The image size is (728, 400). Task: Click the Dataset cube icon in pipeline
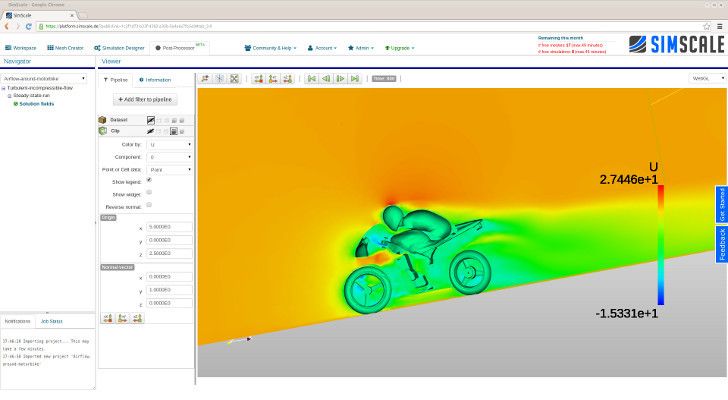pyautogui.click(x=103, y=120)
